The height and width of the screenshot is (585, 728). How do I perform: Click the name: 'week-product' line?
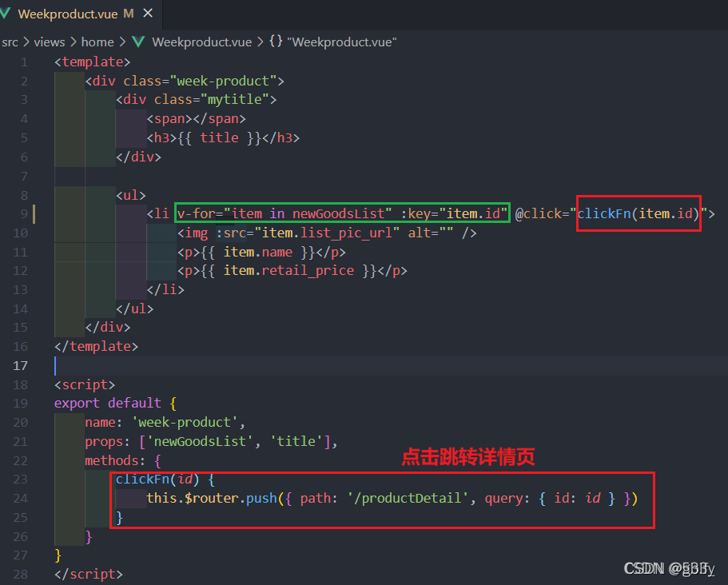[165, 423]
